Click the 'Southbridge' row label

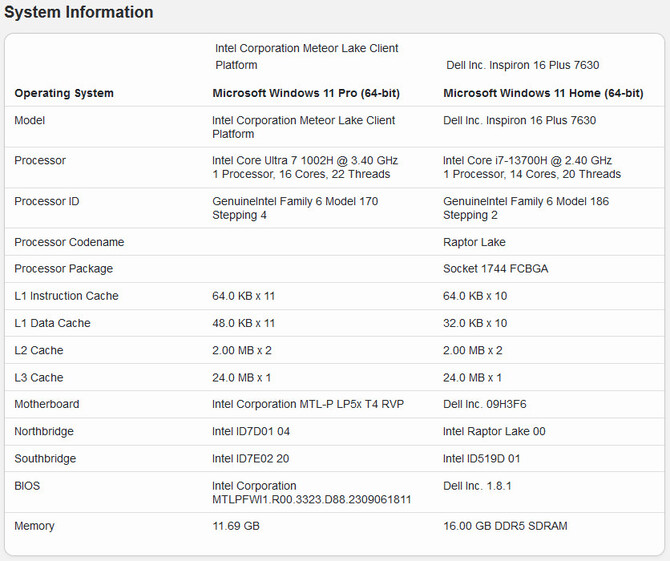pos(45,459)
